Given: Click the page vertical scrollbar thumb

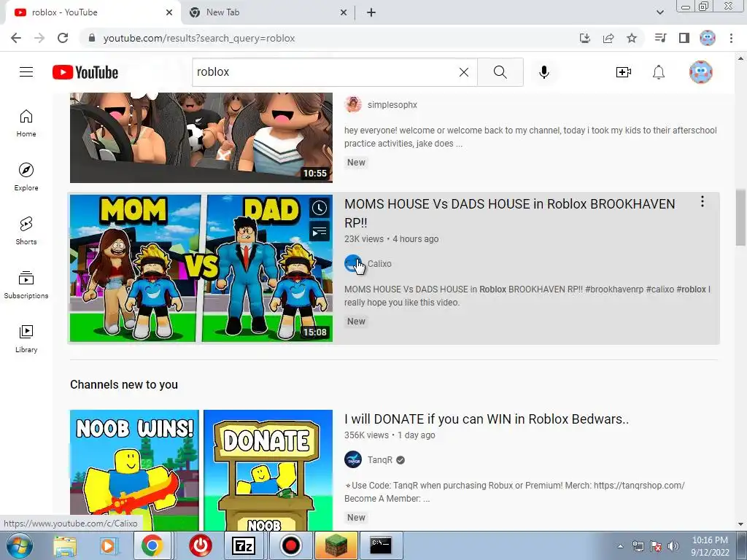Looking at the screenshot, I should (x=740, y=217).
